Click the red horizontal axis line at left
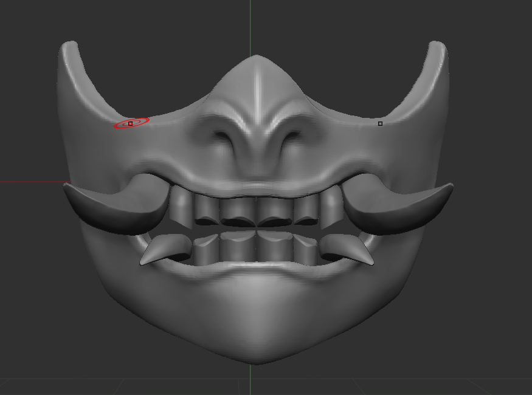This screenshot has height=395, width=532. point(30,181)
